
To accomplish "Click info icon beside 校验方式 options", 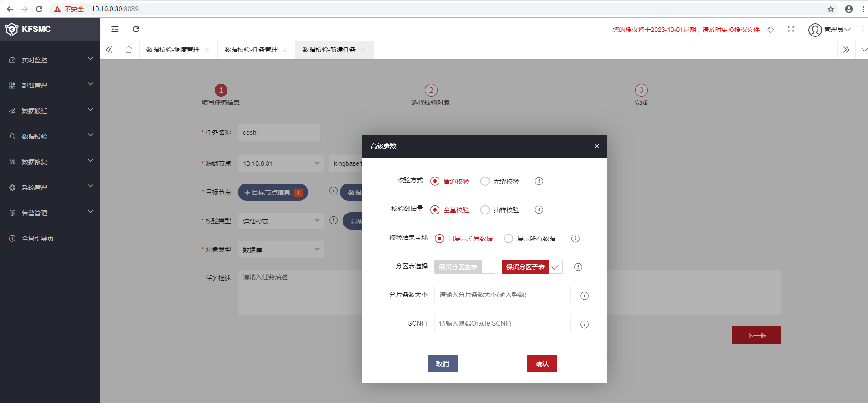I will pos(539,181).
